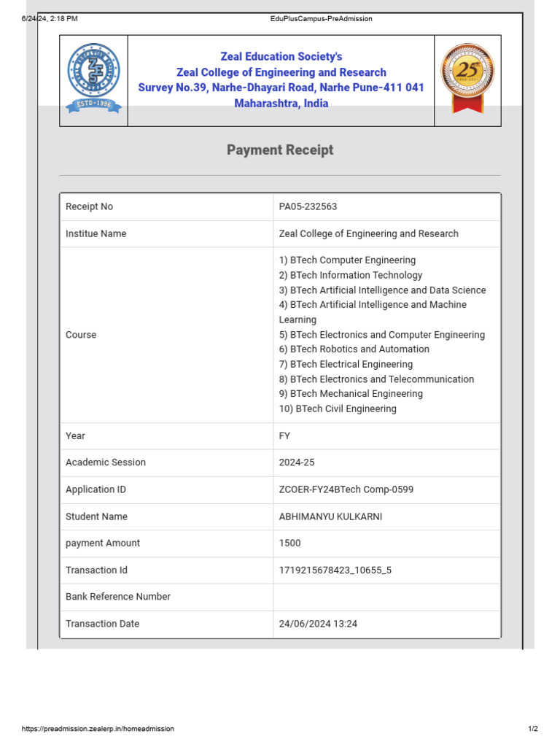This screenshot has height=747, width=560.
Task: Select the institute name value in the table
Action: click(x=368, y=234)
